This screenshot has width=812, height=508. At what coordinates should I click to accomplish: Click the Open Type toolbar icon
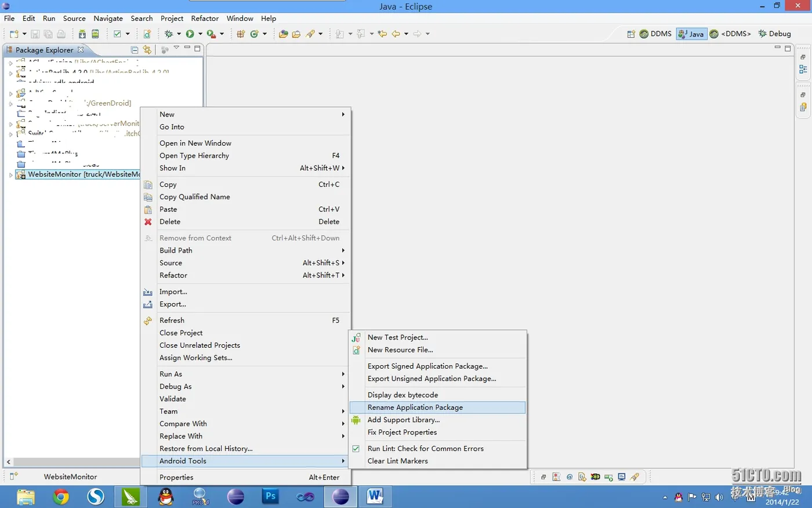pos(283,34)
